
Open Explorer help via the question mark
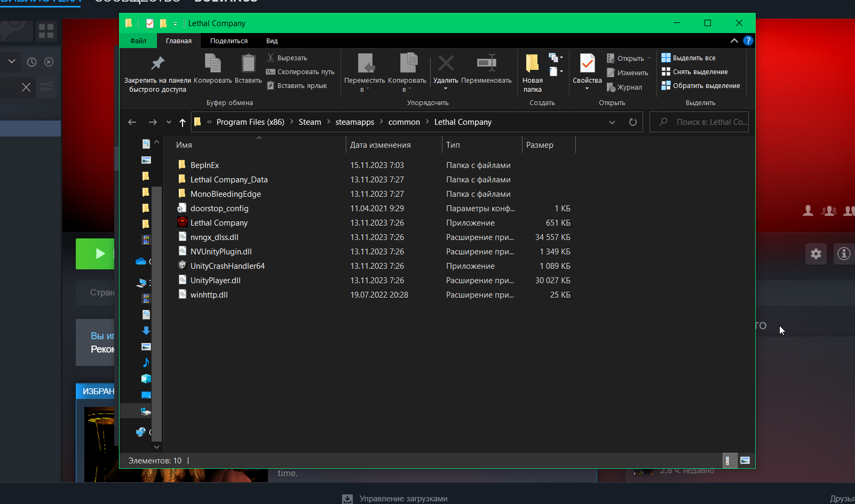click(748, 41)
